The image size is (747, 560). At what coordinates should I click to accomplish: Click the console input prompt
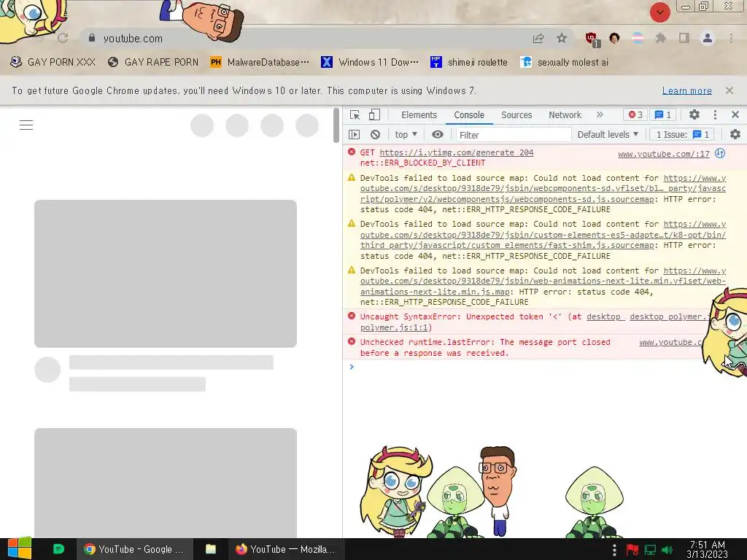tap(543, 367)
